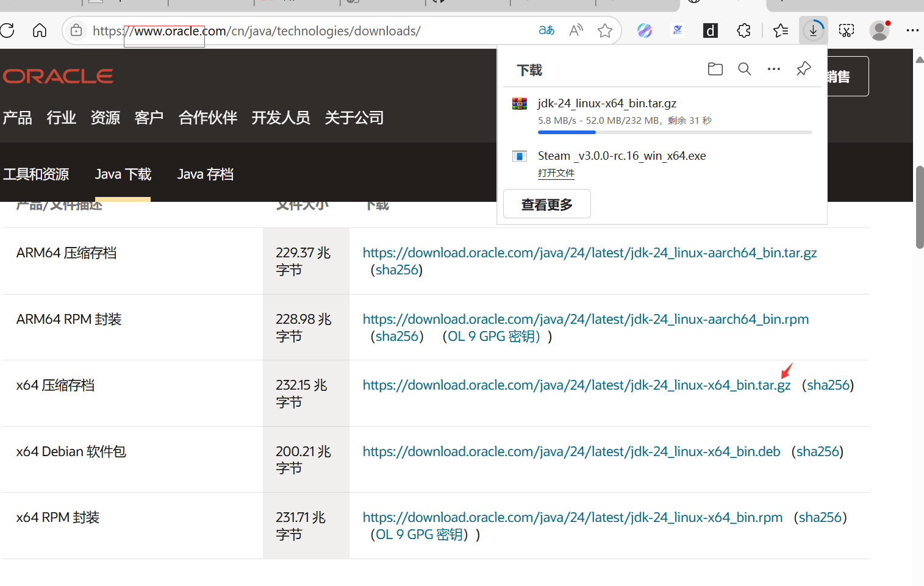
Task: Click sha256 link for ARM64 压缩存档
Action: tap(397, 270)
